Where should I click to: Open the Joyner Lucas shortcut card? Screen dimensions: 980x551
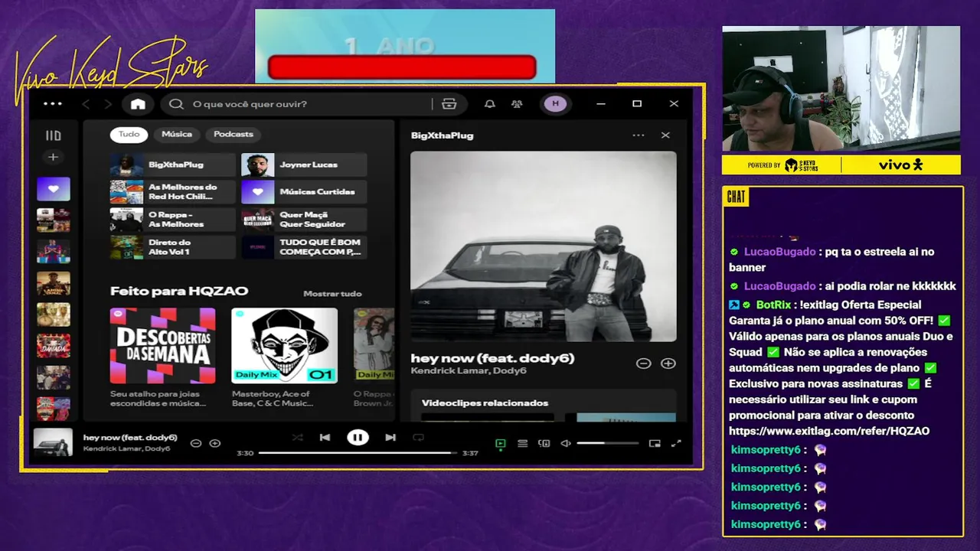pyautogui.click(x=304, y=165)
